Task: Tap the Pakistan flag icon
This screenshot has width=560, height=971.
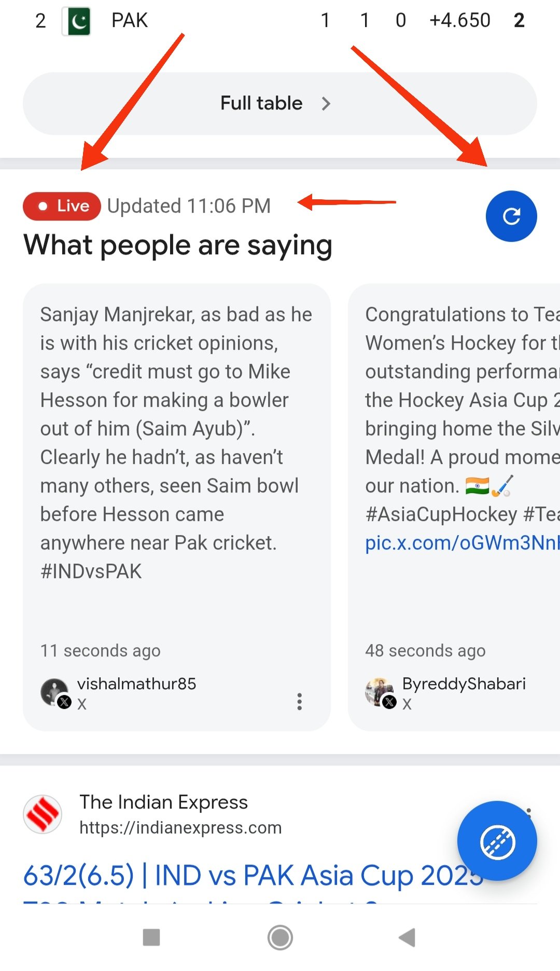Action: click(76, 20)
